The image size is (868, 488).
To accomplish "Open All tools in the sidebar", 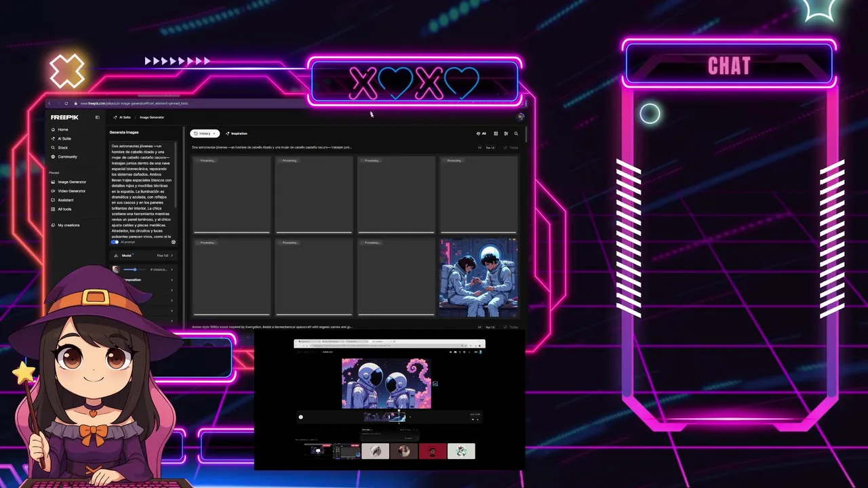I will tap(64, 209).
